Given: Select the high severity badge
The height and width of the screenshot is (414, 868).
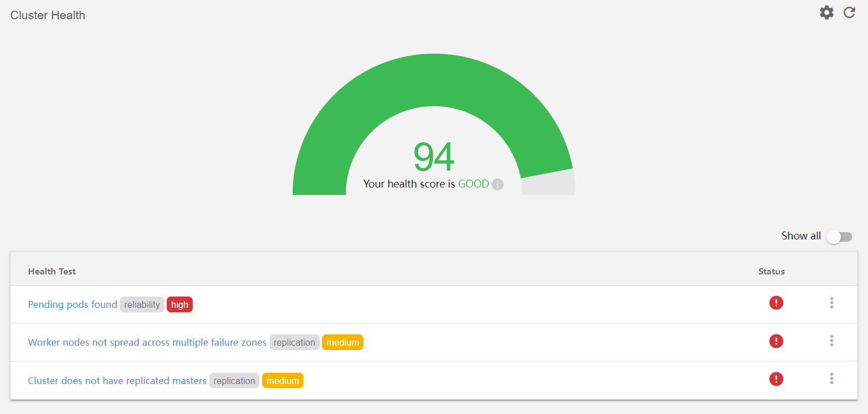Looking at the screenshot, I should click(180, 304).
